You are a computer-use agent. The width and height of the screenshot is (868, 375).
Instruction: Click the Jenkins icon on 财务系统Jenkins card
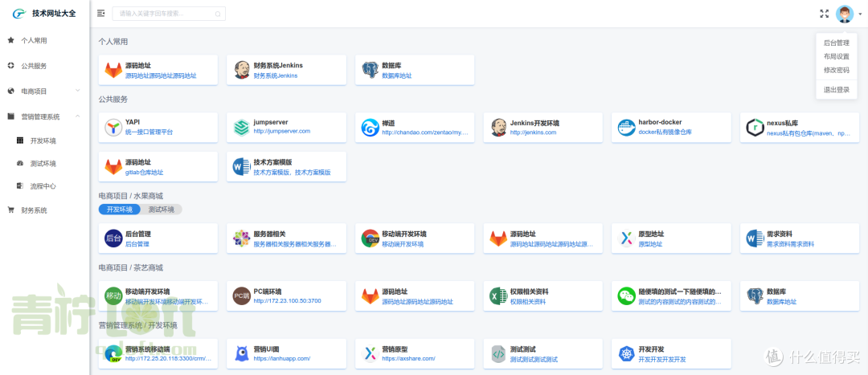[242, 70]
